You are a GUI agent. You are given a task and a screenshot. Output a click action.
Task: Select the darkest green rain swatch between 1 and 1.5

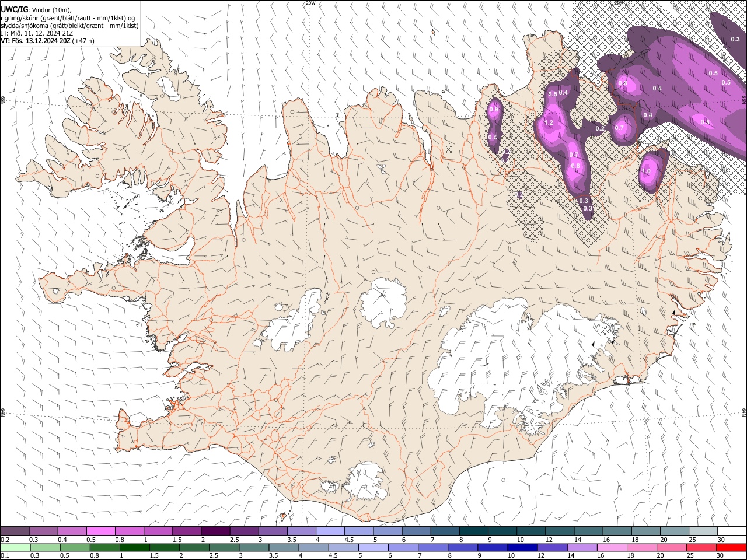pyautogui.click(x=134, y=547)
